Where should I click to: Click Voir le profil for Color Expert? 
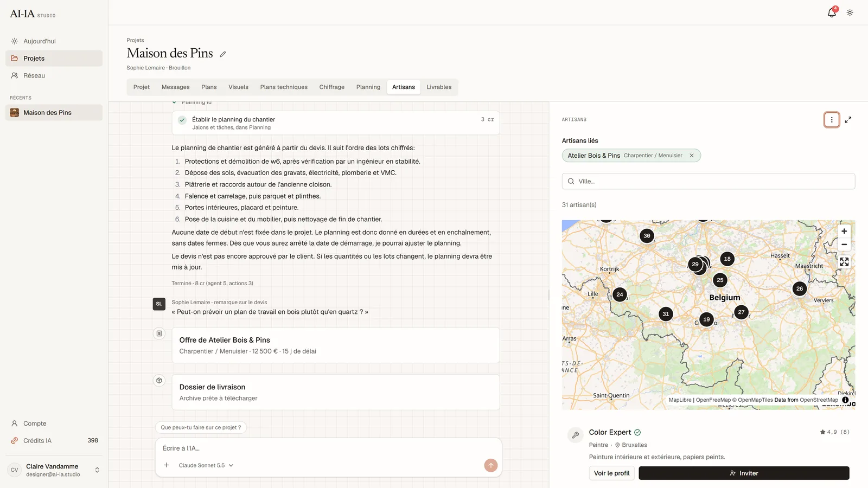point(611,473)
